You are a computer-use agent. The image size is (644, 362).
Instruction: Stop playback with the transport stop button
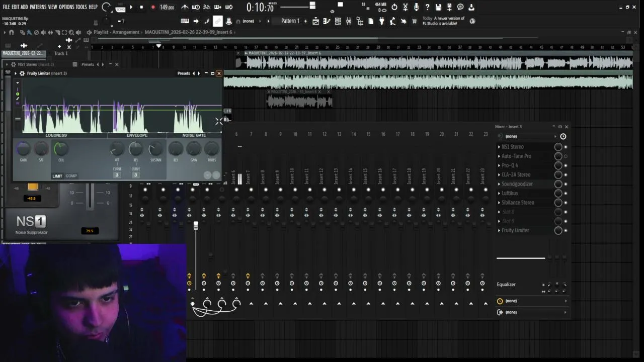click(141, 7)
